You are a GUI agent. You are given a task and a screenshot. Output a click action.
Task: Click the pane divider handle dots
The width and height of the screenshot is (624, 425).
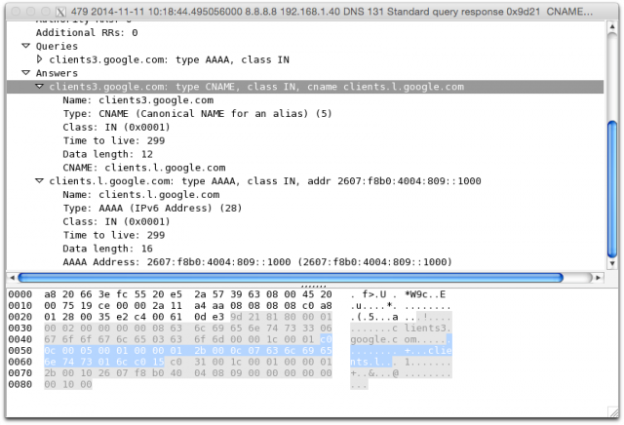[314, 286]
